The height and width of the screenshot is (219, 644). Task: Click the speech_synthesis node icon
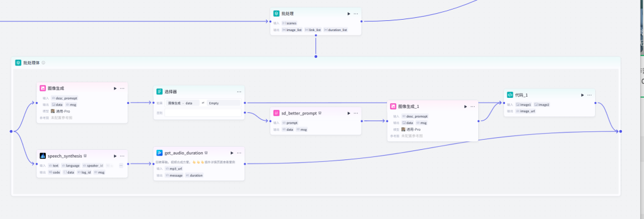click(x=43, y=156)
